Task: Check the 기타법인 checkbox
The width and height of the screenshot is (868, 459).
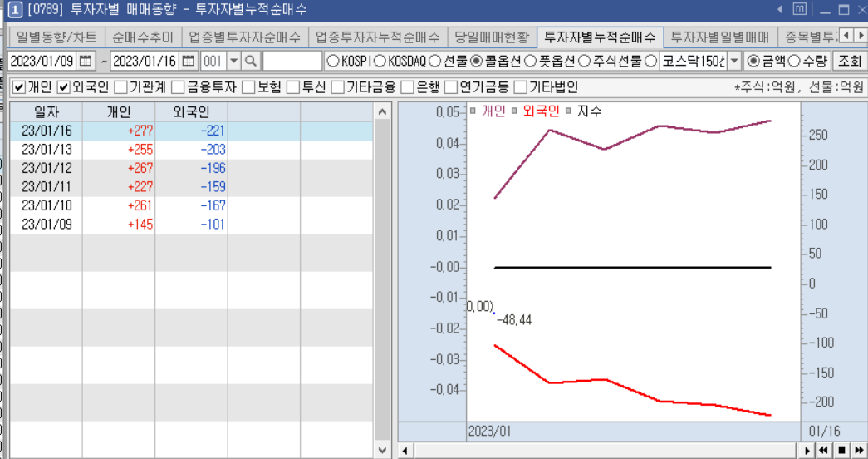Action: point(520,87)
